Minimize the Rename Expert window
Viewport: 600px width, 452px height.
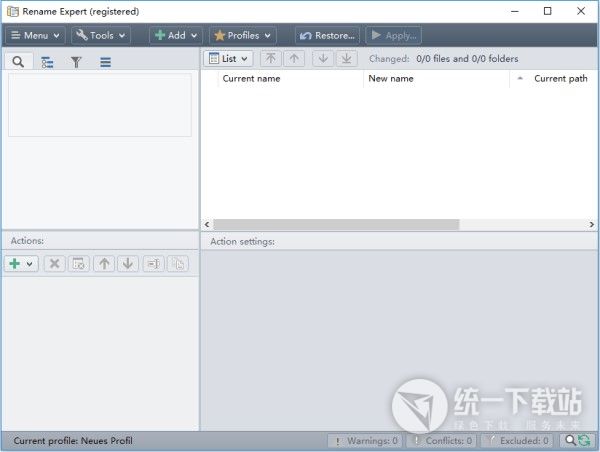click(x=515, y=11)
